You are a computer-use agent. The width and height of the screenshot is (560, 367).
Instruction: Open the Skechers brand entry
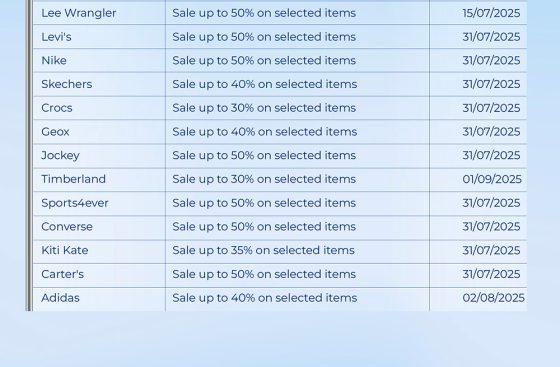pos(67,84)
